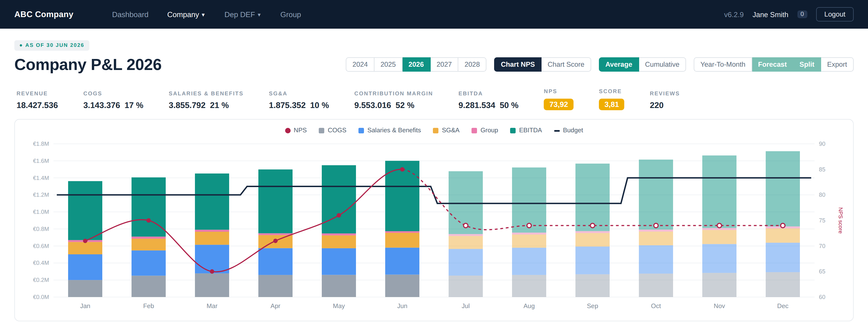Choose the Average mode

[x=619, y=64]
